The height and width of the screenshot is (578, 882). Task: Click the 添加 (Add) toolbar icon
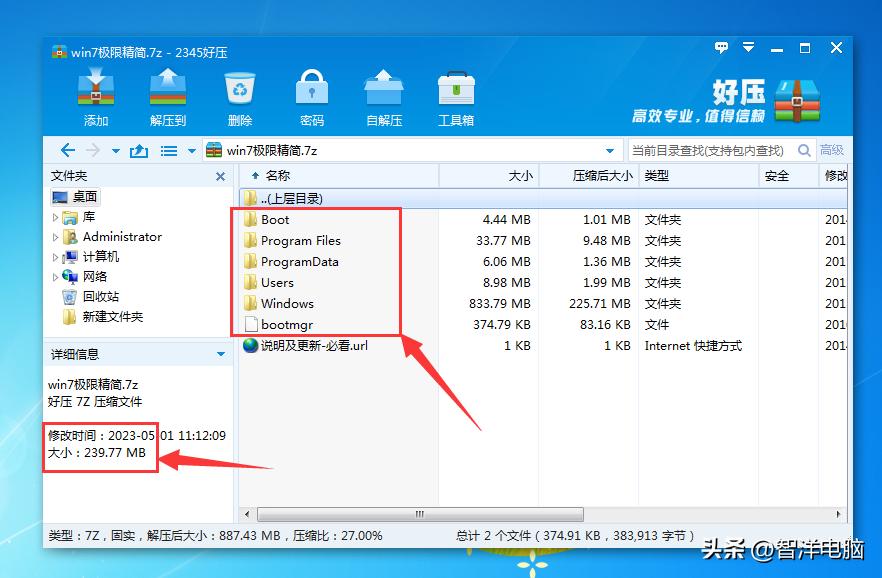point(95,95)
